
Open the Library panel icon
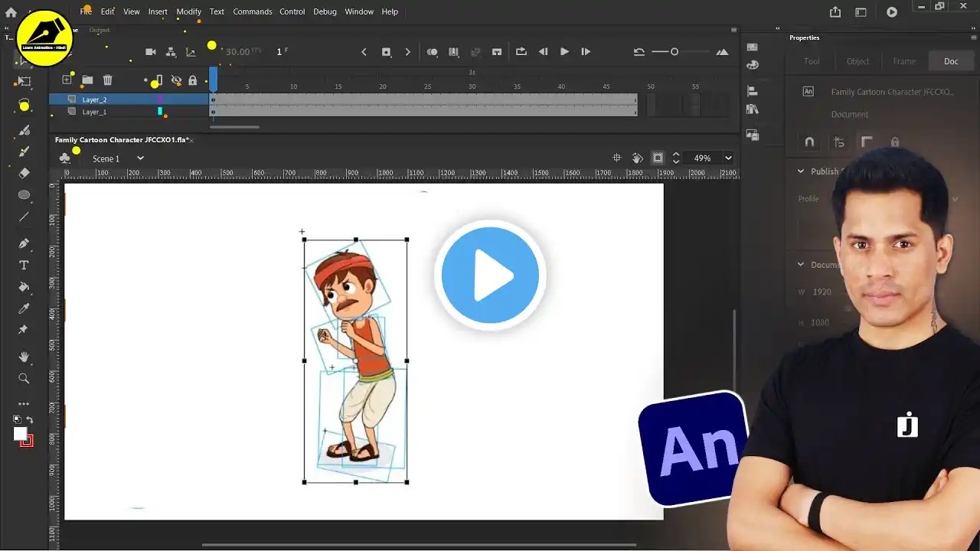[752, 109]
